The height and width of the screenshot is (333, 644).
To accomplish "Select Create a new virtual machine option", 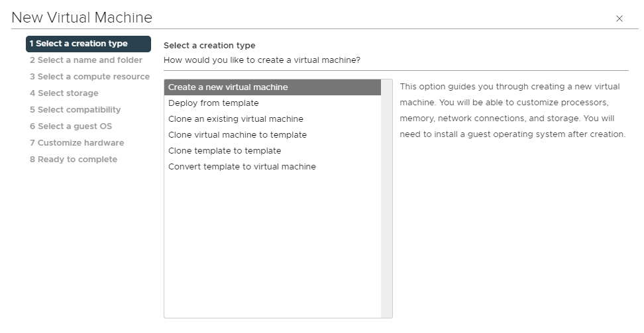I will [228, 87].
